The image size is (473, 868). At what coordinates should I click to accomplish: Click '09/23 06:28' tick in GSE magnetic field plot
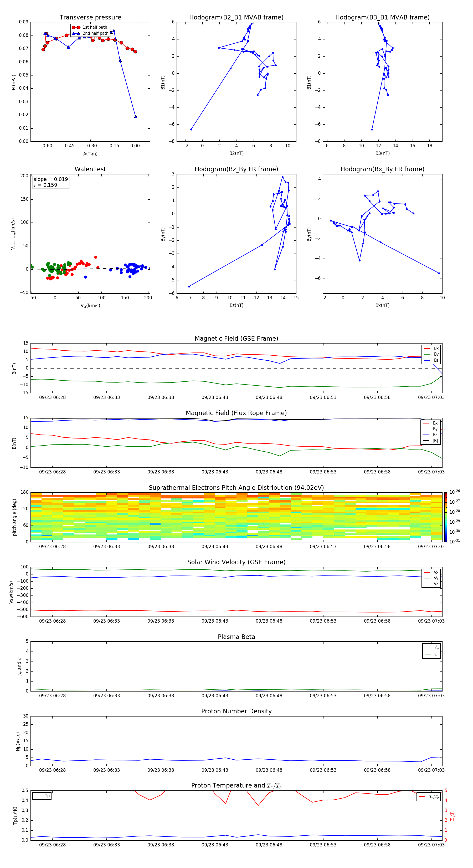(53, 397)
